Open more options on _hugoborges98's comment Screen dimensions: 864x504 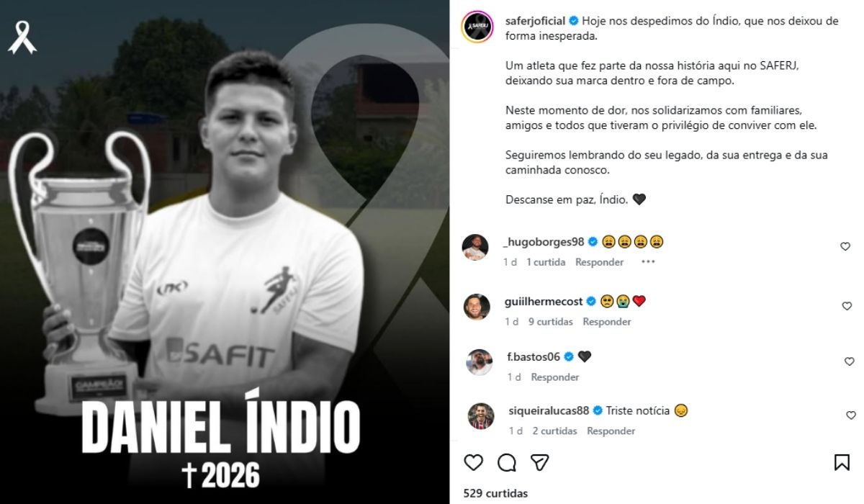[648, 262]
